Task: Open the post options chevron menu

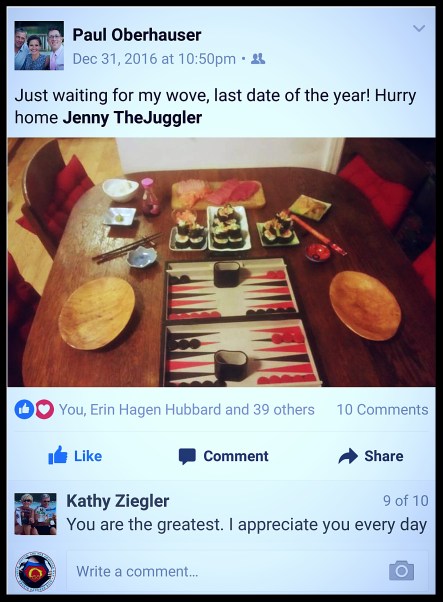Action: 419,28
